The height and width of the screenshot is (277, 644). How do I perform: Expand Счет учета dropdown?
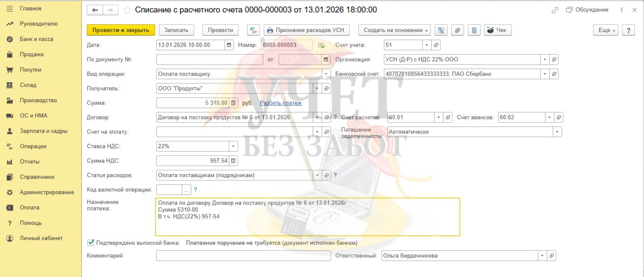427,45
